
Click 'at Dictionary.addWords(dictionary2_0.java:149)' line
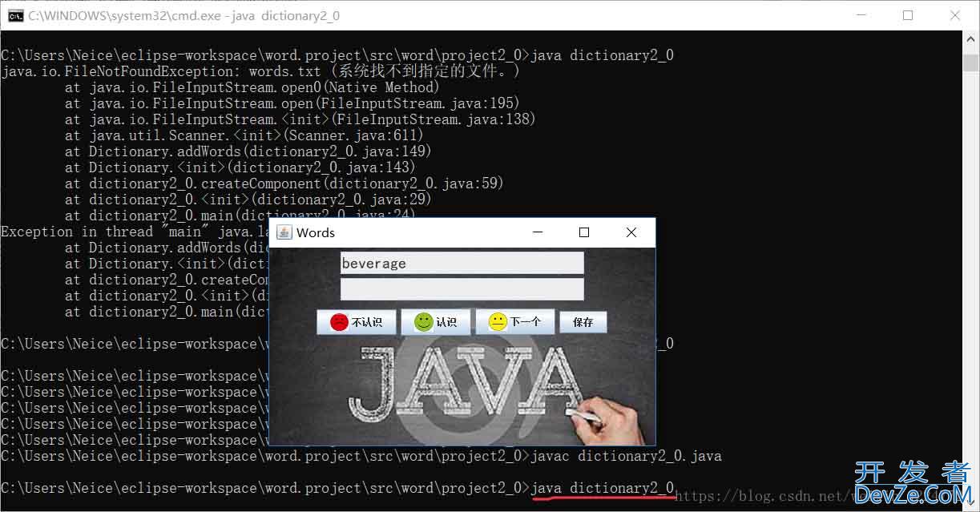[x=248, y=151]
